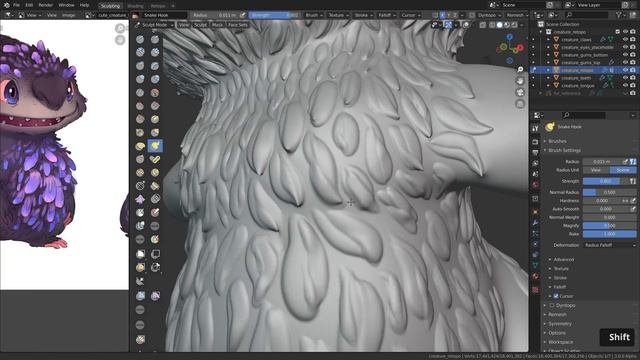Image resolution: width=640 pixels, height=360 pixels.
Task: Open the image editor Image menu
Action: click(69, 15)
